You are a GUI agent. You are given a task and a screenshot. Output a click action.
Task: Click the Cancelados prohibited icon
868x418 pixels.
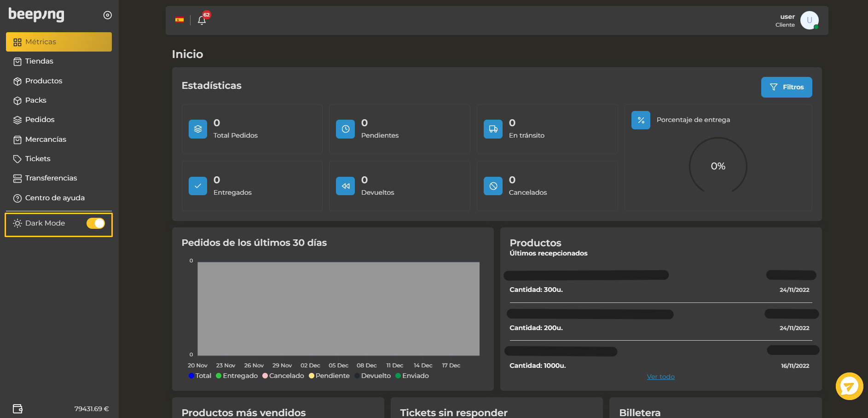click(x=493, y=186)
